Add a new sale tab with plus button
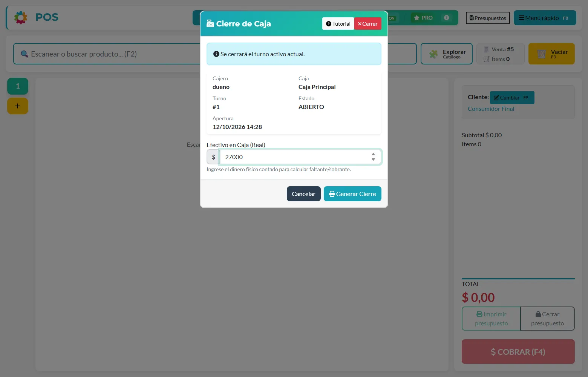The image size is (588, 377). point(18,106)
